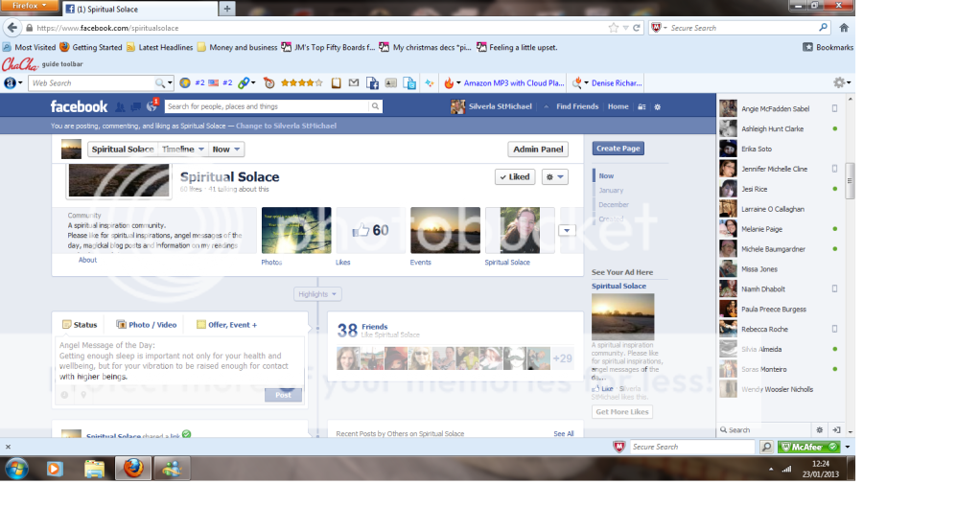Click the ChaCha logo

[x=20, y=63]
